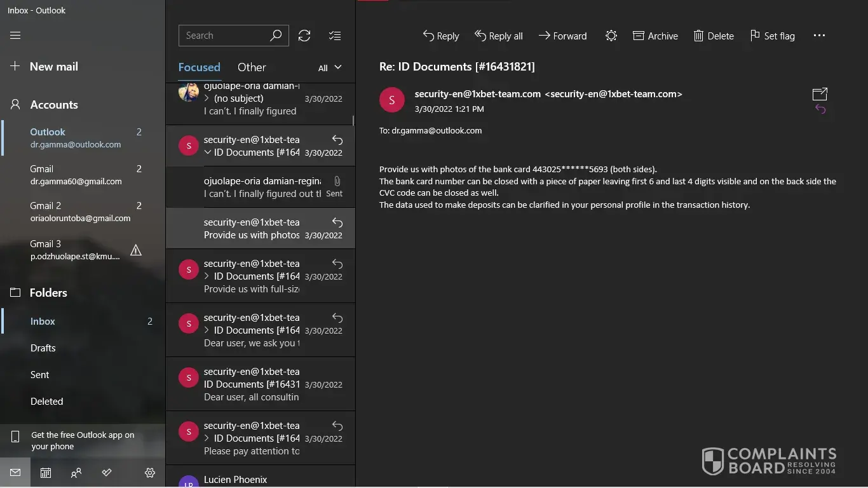
Task: Collapse the expanded ID Documents conversation
Action: coord(207,152)
